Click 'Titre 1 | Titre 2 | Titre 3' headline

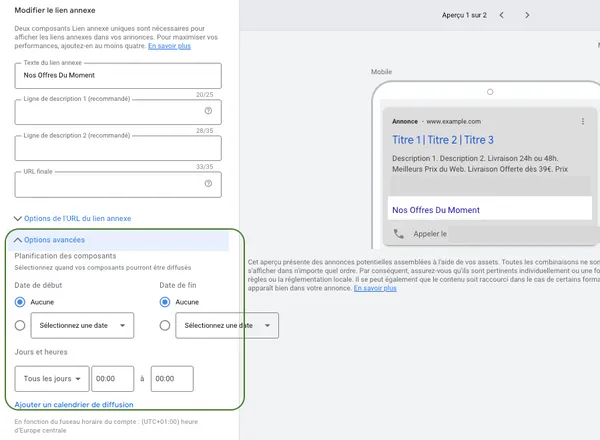click(x=443, y=140)
